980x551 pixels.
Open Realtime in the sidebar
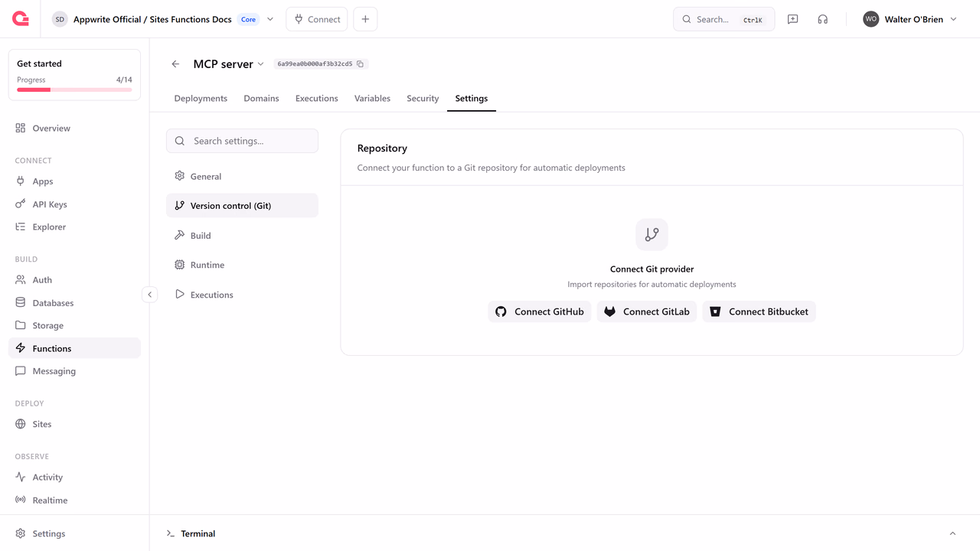74,500
